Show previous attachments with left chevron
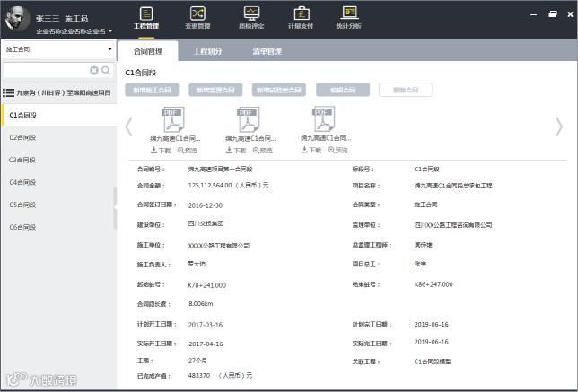 click(128, 126)
